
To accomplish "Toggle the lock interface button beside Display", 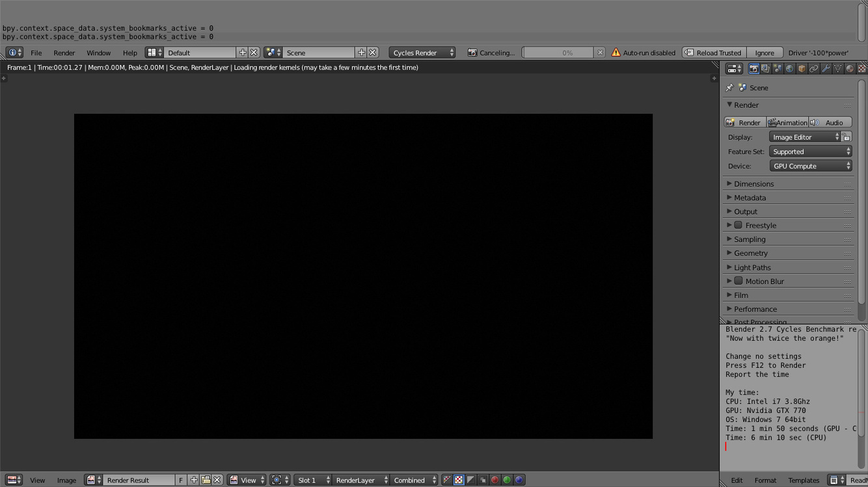I will [x=847, y=137].
